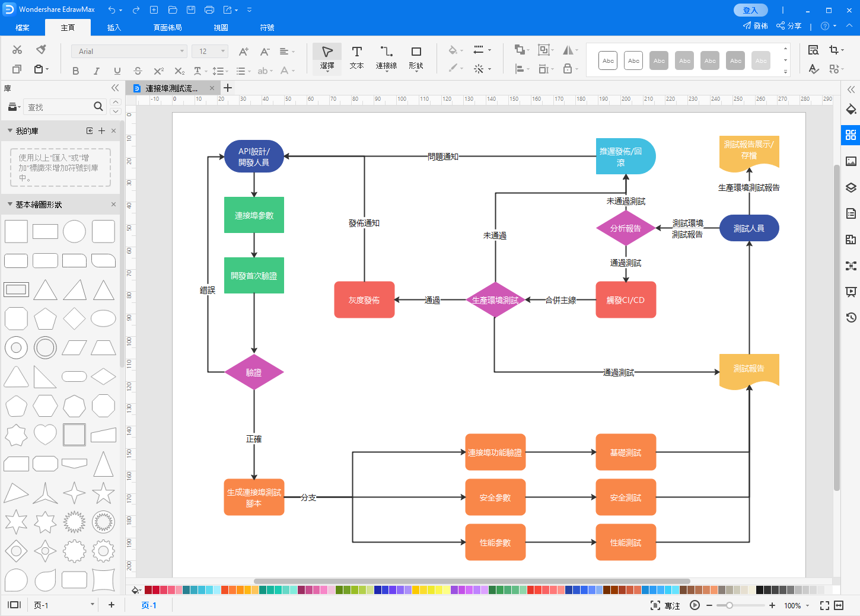Collapse the 我的庫 library section
The height and width of the screenshot is (616, 860).
tap(10, 130)
